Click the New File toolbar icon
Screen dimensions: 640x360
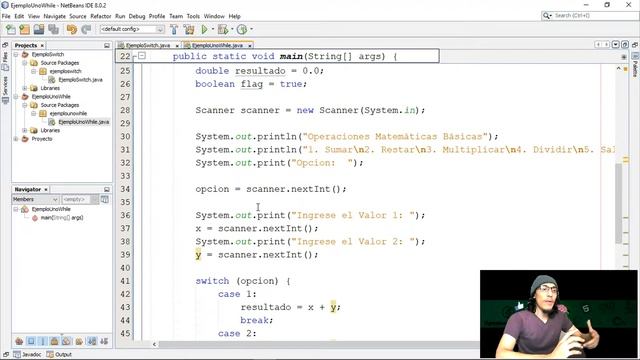point(11,29)
